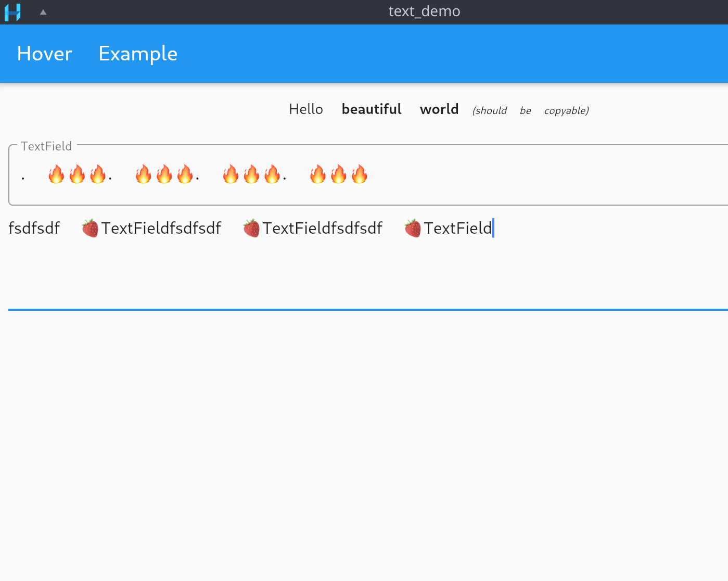Click the word Hello

click(x=306, y=109)
